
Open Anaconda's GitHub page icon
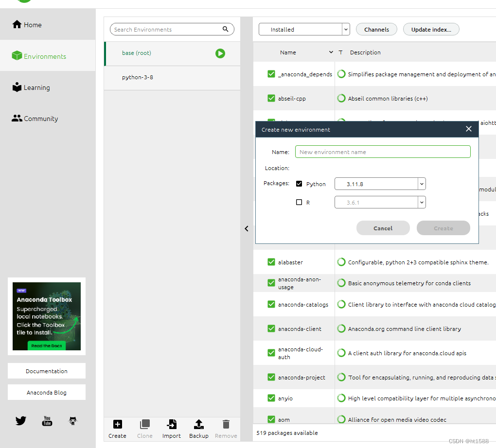73,420
